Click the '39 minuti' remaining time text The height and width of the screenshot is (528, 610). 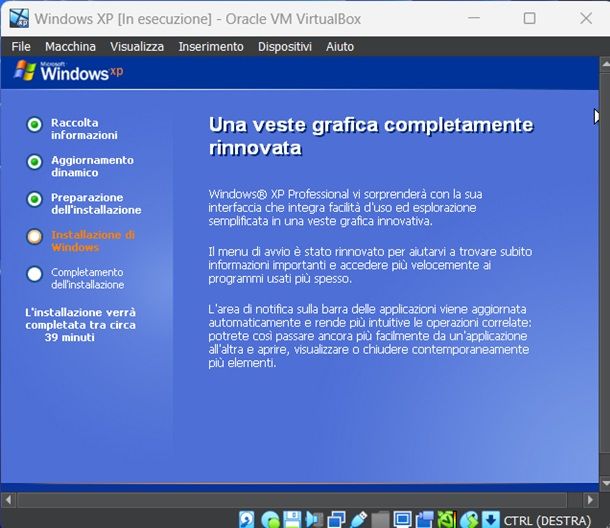pos(70,337)
